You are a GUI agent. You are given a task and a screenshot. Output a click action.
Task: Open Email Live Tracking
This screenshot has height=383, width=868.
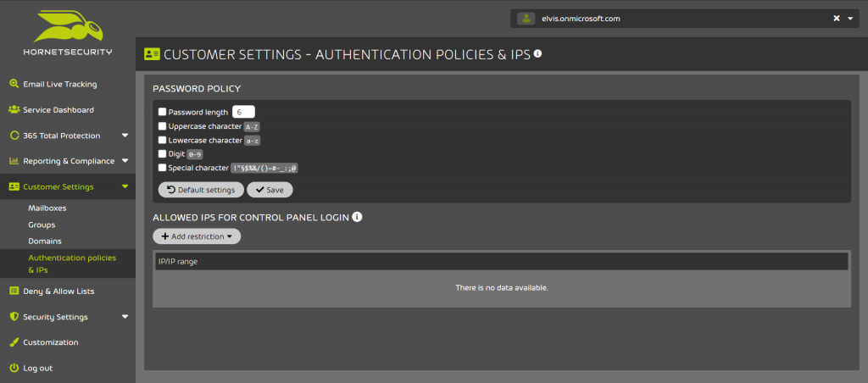[x=60, y=84]
